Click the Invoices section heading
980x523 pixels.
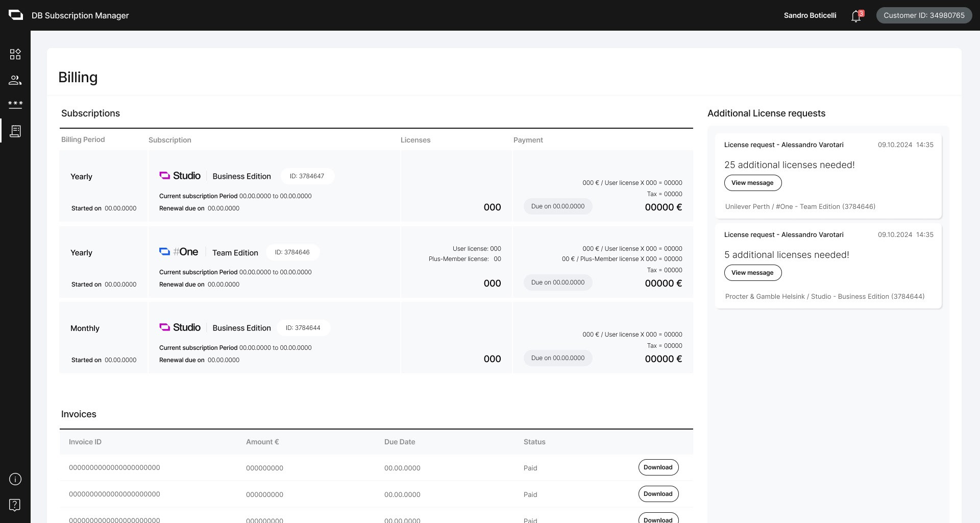(x=79, y=414)
